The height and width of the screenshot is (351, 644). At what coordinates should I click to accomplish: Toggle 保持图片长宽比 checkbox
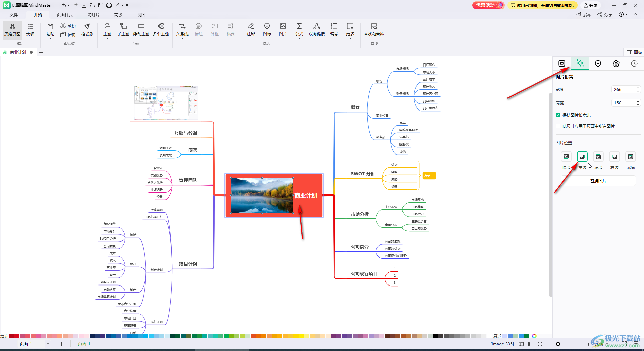coord(558,115)
